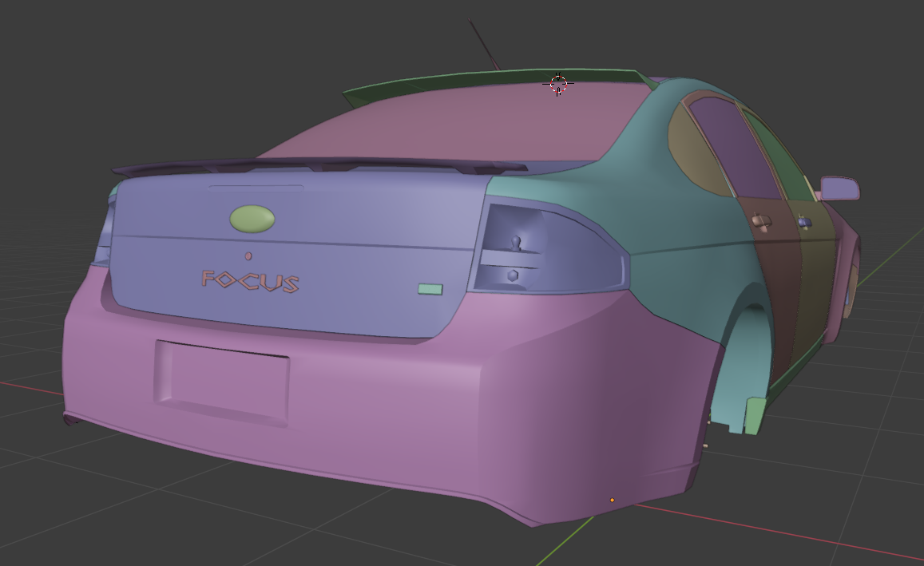924x566 pixels.
Task: Select the blue front door handle
Action: (804, 222)
